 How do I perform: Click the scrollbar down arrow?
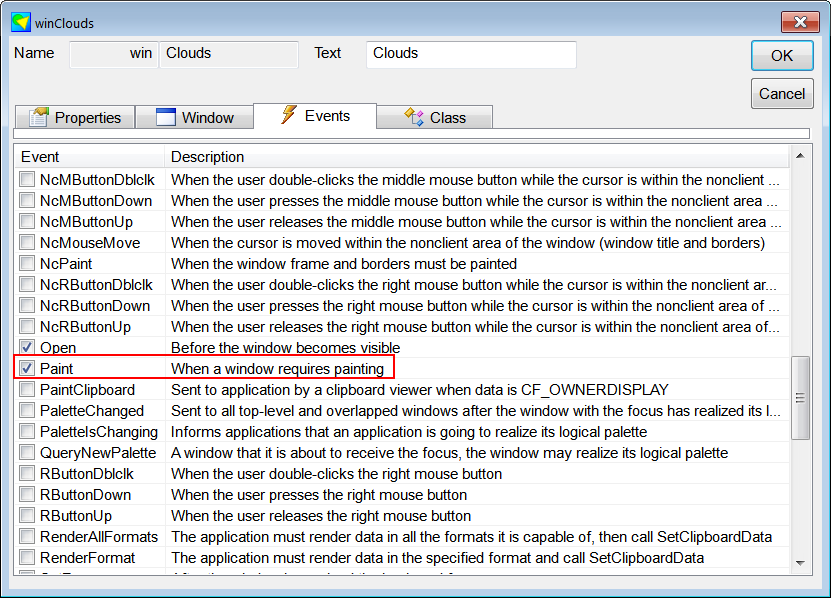point(800,563)
